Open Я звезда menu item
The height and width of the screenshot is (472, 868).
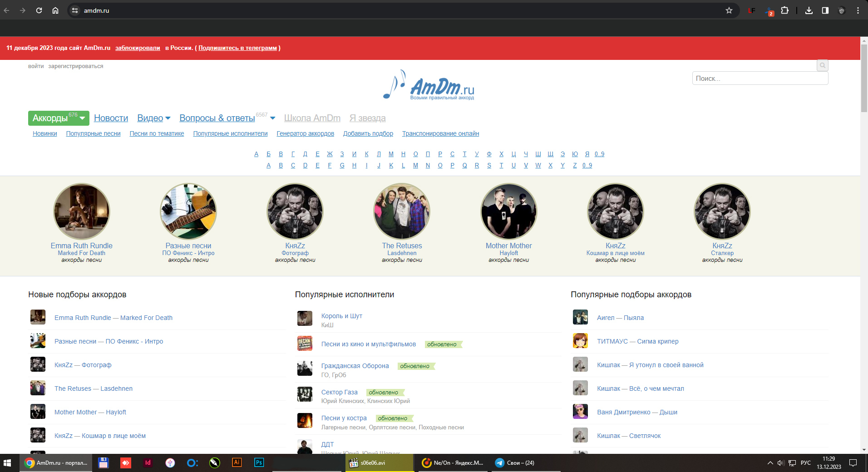[368, 118]
